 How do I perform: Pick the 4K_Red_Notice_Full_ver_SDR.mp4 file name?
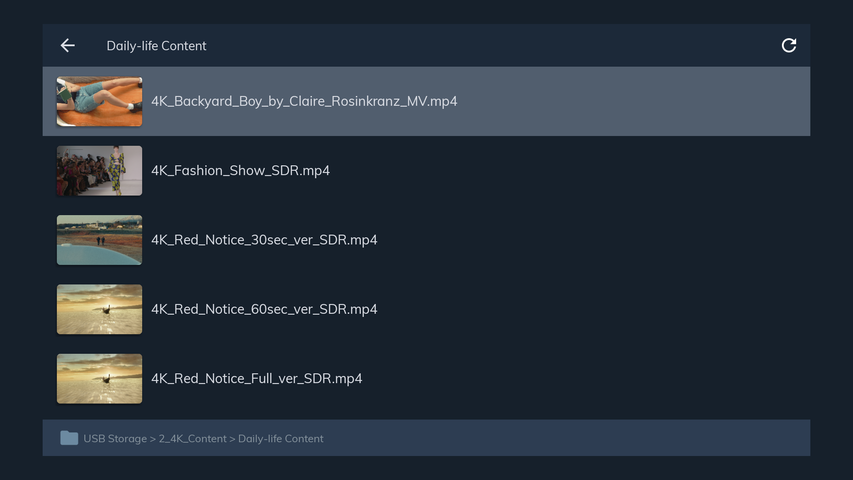[x=257, y=379]
